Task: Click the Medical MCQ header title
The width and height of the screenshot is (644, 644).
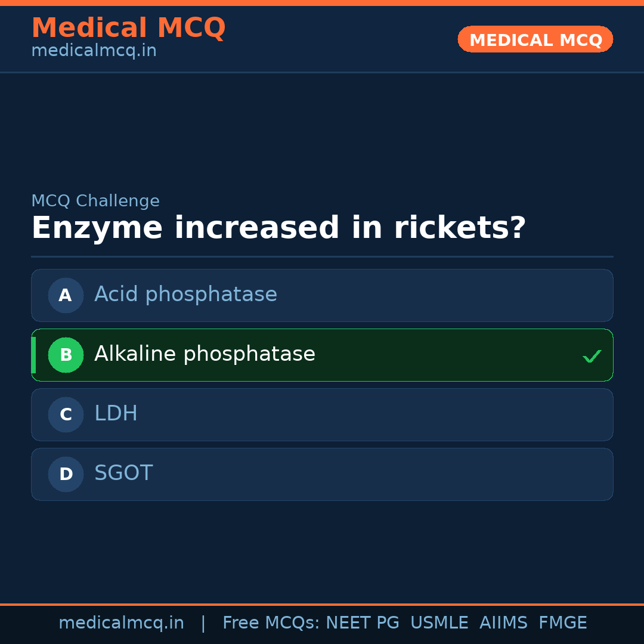Action: coord(128,28)
